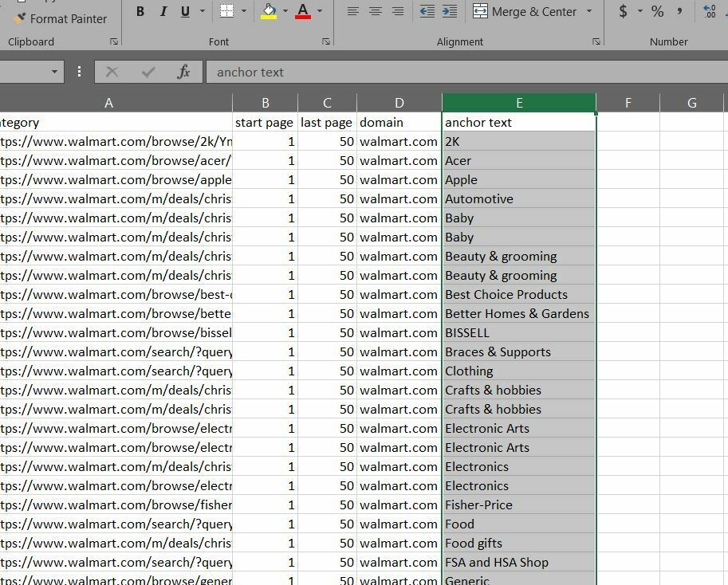Select cell containing 'Apple'
Screen dimensions: 728x585
(519, 179)
